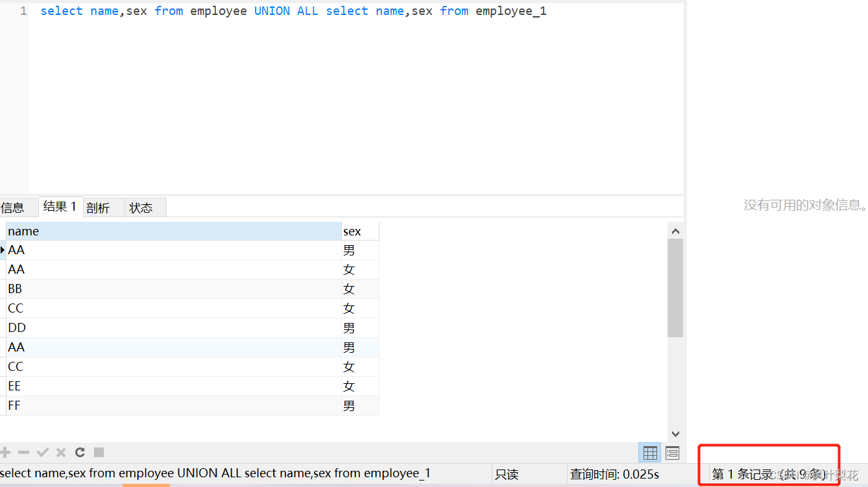868x487 pixels.
Task: Select the EE name cell
Action: (174, 386)
